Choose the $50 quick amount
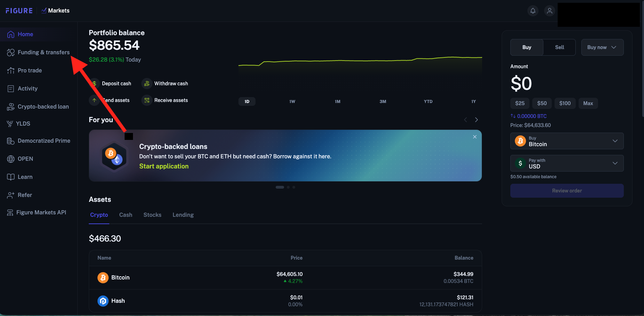Screen dimensions: 644x316 pos(542,103)
